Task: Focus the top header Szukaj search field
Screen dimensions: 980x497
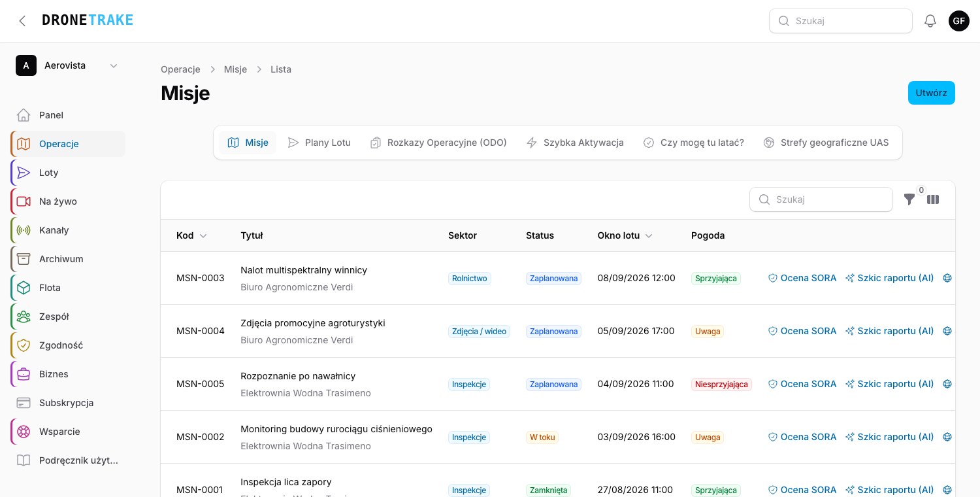Action: [841, 21]
